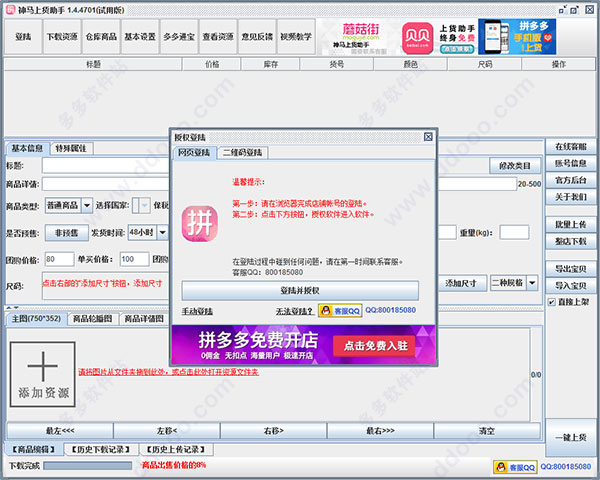This screenshot has height=480, width=600.
Task: Click the QQ:800185080 link in dialog
Action: coord(390,310)
